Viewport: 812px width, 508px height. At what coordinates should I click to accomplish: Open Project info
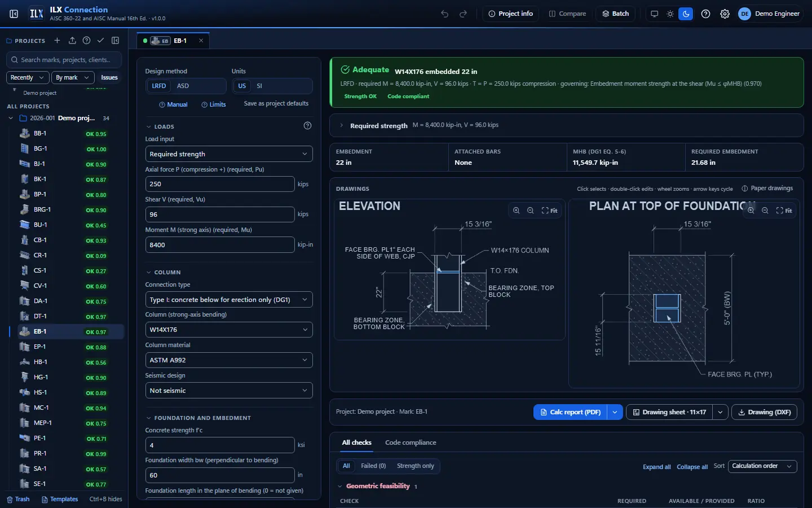pyautogui.click(x=510, y=14)
